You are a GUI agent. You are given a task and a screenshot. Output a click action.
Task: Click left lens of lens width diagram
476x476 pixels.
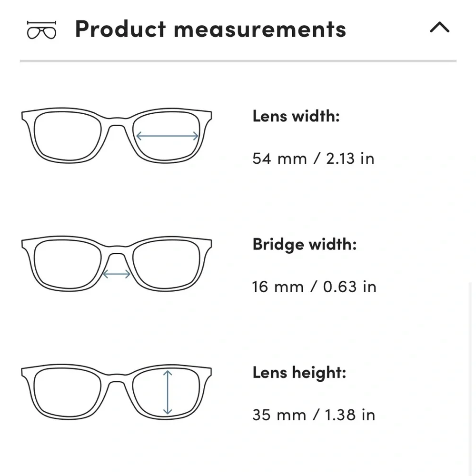point(68,136)
